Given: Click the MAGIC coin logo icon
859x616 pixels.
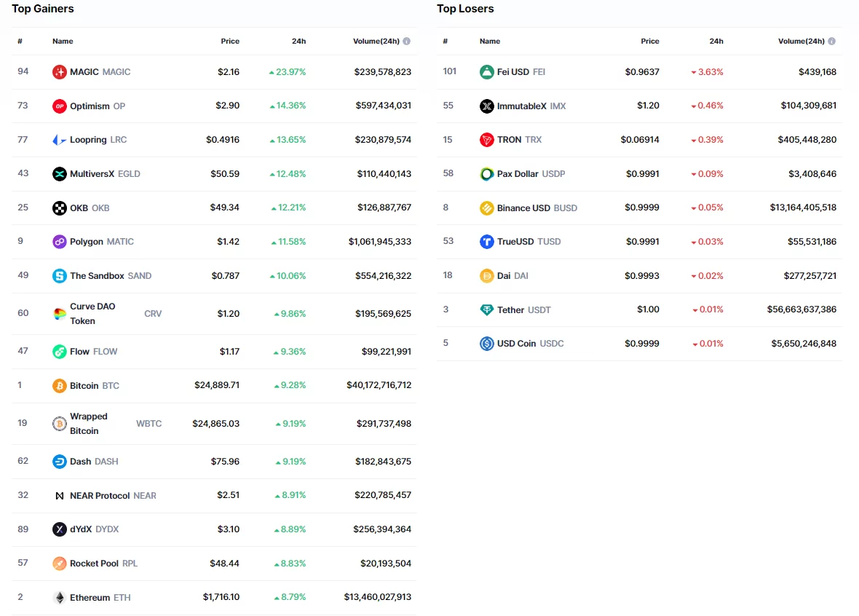Looking at the screenshot, I should pyautogui.click(x=60, y=72).
